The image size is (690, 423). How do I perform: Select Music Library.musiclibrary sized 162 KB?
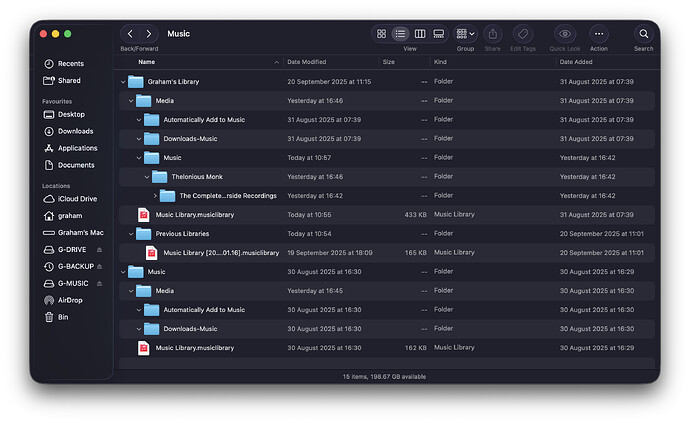[x=386, y=348]
